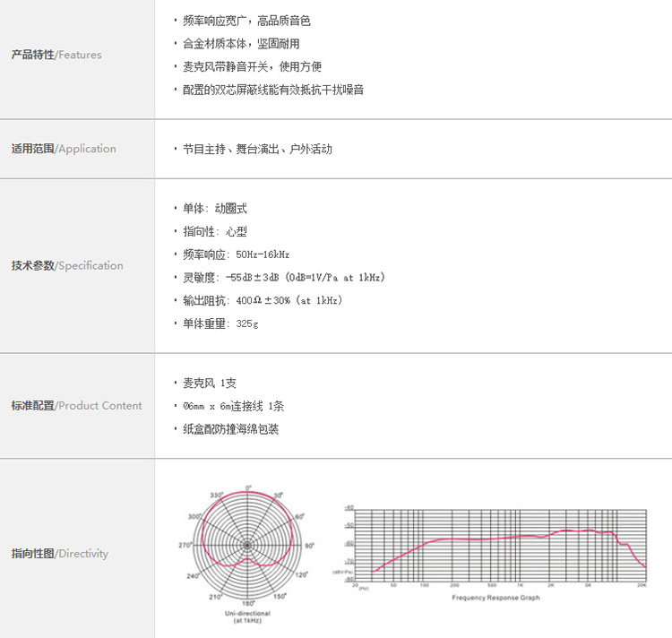The width and height of the screenshot is (672, 638).
Task: Click the output impedance 400Ω line
Action: [263, 300]
